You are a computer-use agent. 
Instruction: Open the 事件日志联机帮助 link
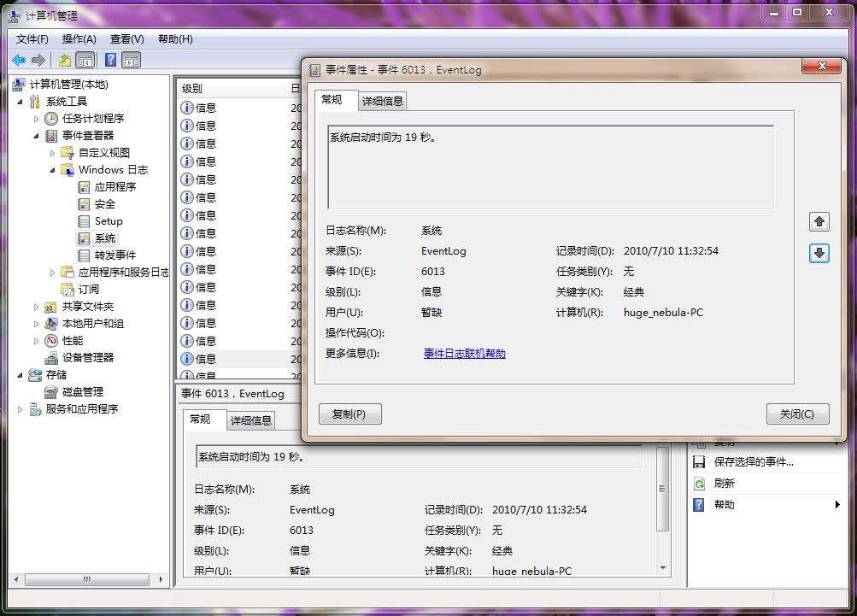click(464, 354)
